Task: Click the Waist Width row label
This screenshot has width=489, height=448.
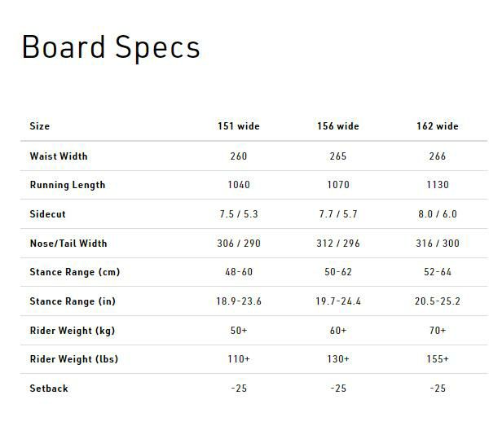Action: [x=59, y=156]
